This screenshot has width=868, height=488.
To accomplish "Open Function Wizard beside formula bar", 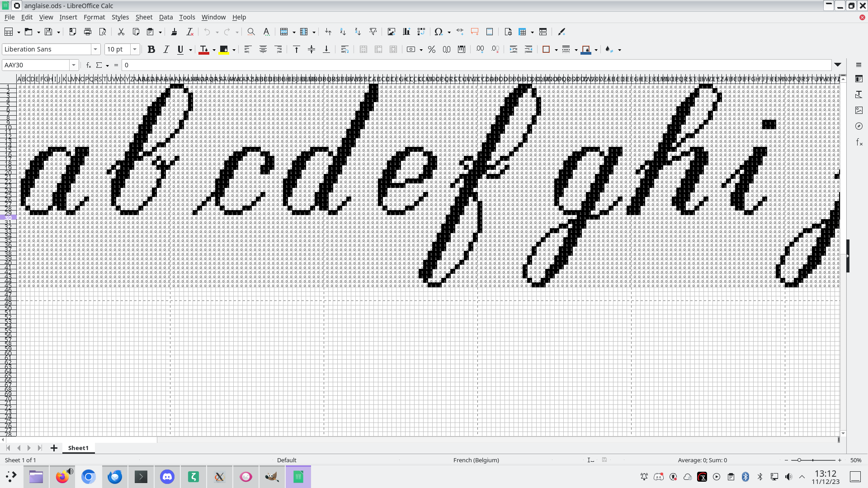I will 89,65.
